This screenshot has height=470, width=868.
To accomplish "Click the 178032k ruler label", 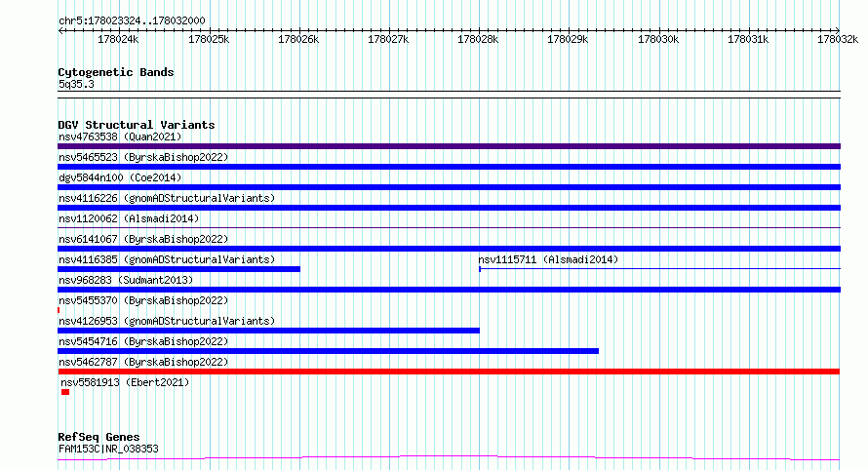I will [x=838, y=39].
